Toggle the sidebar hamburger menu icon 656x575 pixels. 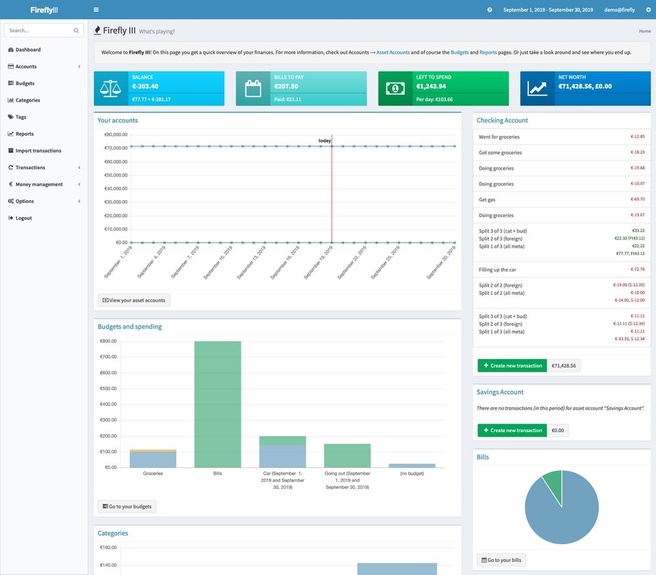coord(96,10)
